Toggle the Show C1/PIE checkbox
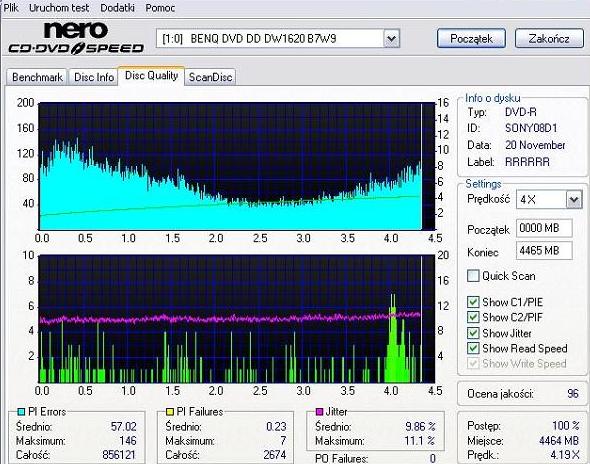Image resolution: width=590 pixels, height=464 pixels. tap(473, 302)
